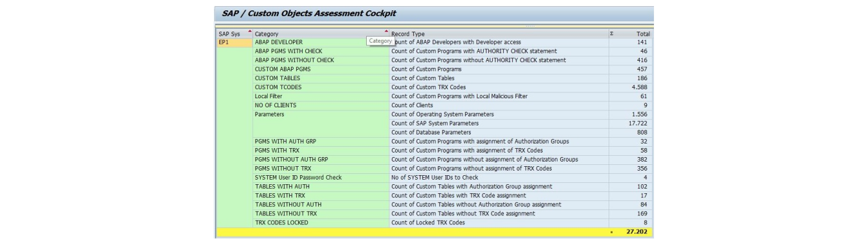Click the Category header tooltip
The width and height of the screenshot is (868, 245).
(380, 41)
